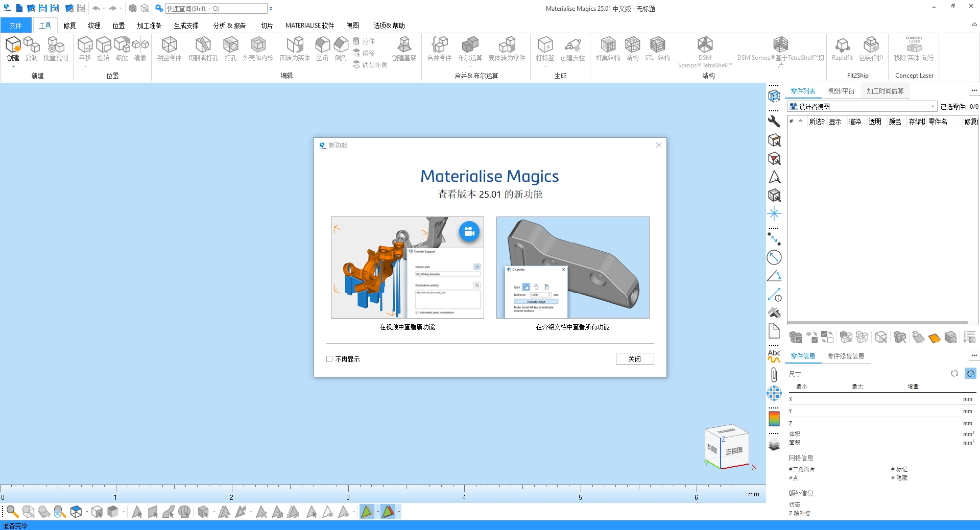Open the parts list panel three-dot menu

974,90
